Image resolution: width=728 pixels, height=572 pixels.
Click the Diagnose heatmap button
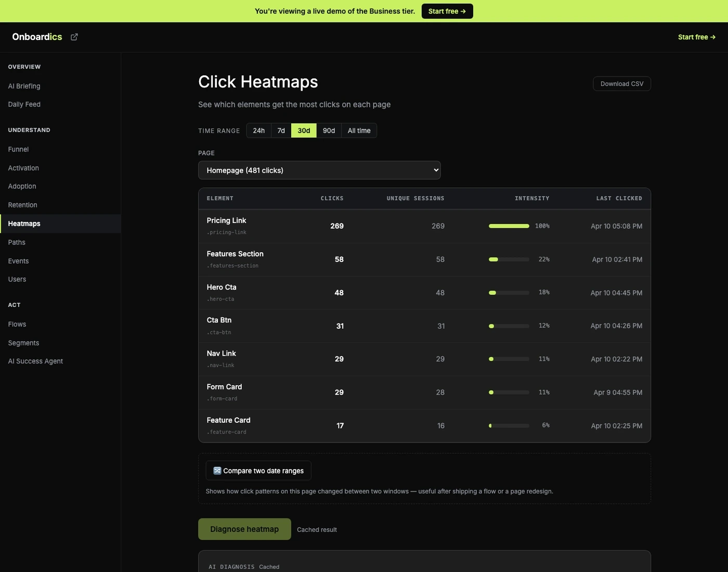[x=244, y=529]
